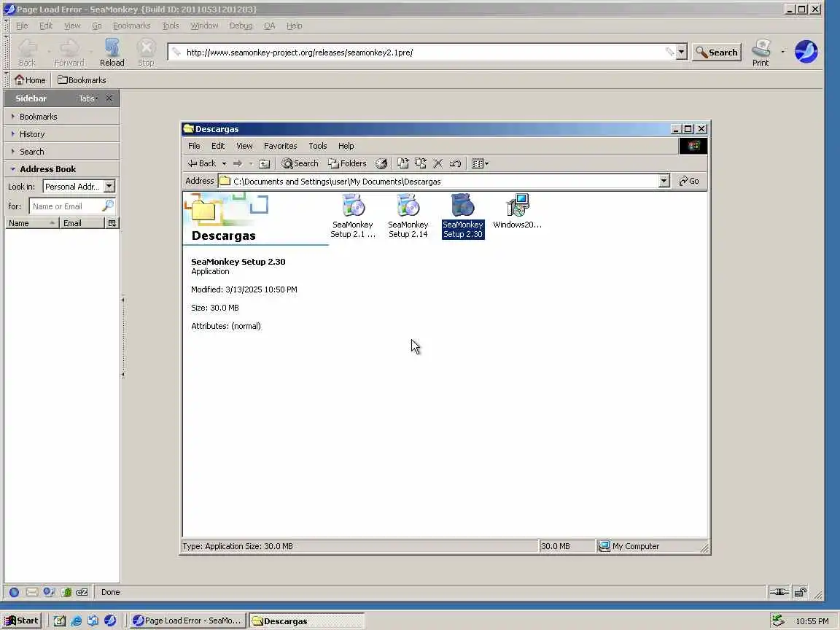The height and width of the screenshot is (630, 840).
Task: Click Search in the Descargas toolbar
Action: (300, 163)
